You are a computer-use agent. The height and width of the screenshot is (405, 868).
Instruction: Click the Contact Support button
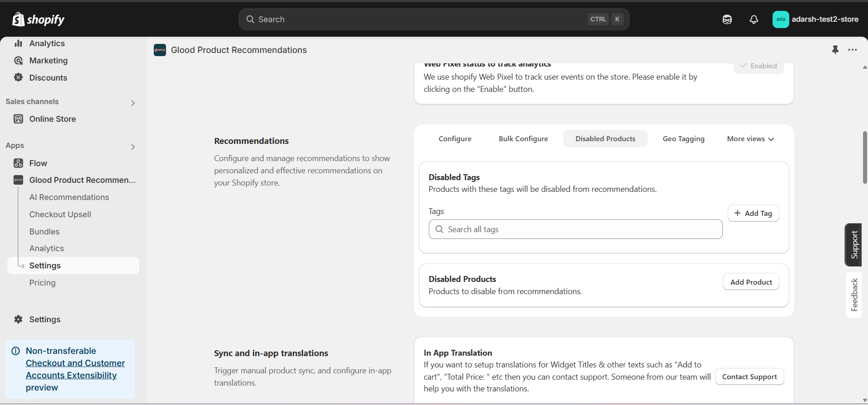(749, 377)
